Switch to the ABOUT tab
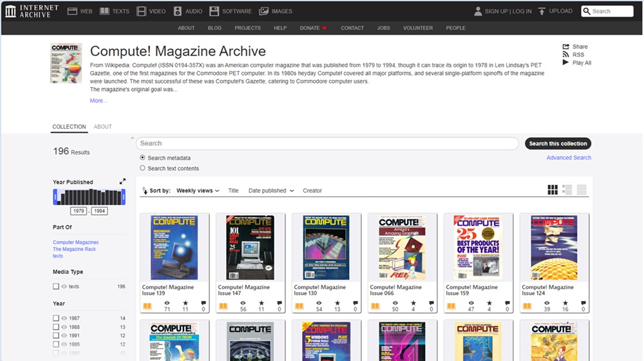Screen dimensions: 644x361 click(102, 127)
